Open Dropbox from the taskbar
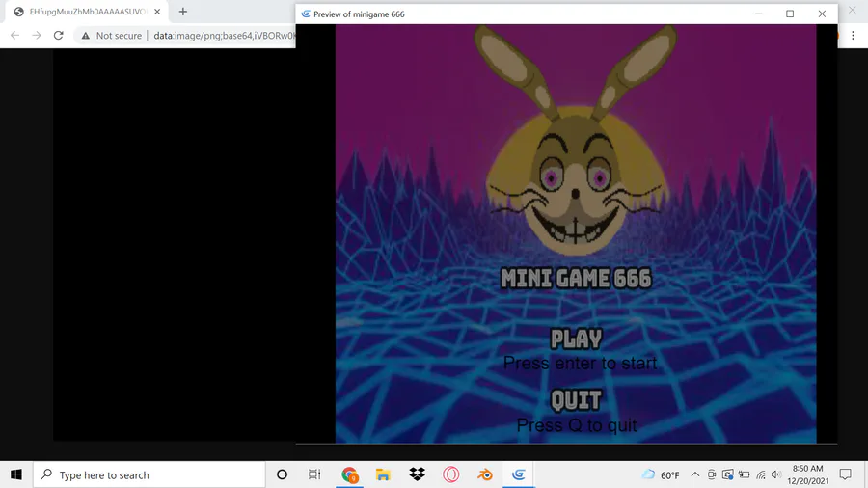 click(417, 474)
